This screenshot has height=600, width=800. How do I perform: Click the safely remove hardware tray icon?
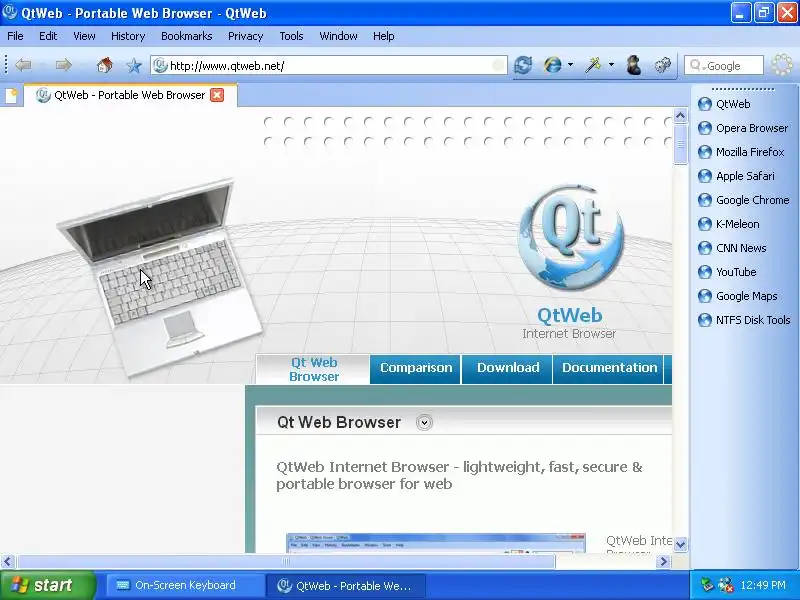(707, 585)
